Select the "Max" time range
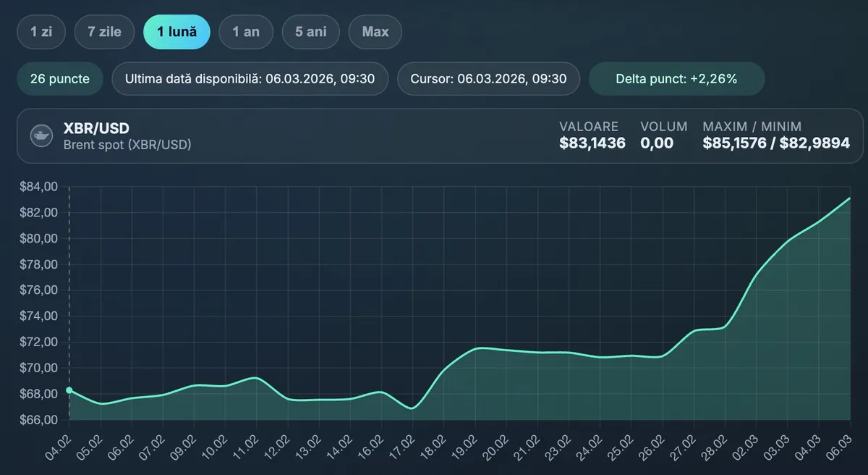This screenshot has width=868, height=475. pos(375,31)
